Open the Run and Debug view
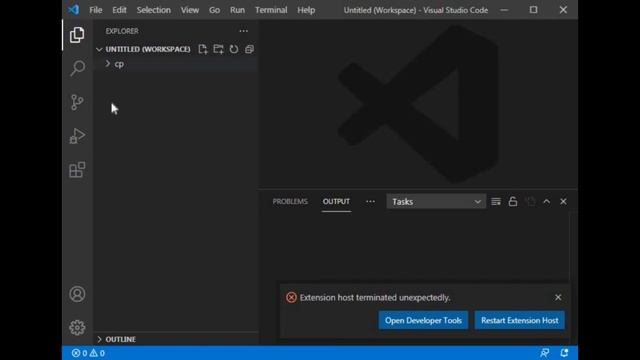 tap(77, 136)
